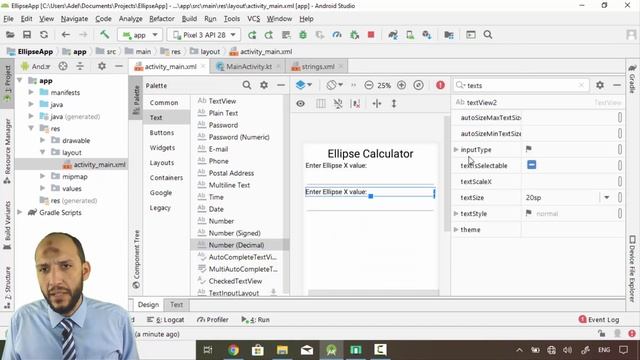Open the orientation dropdown

point(335,85)
